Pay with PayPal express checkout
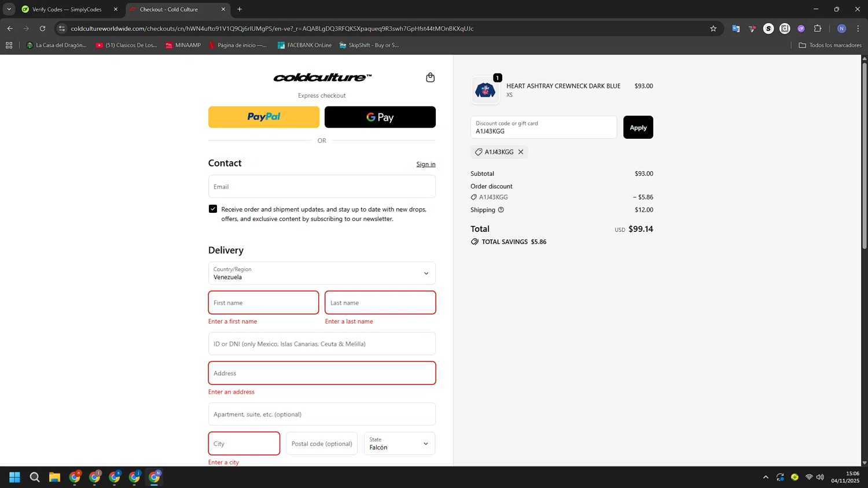This screenshot has height=488, width=868. tap(264, 117)
